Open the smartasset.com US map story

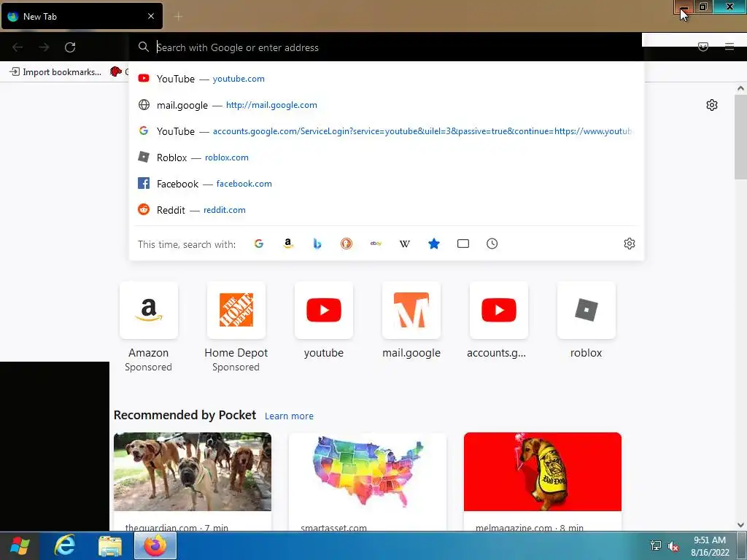pyautogui.click(x=368, y=481)
